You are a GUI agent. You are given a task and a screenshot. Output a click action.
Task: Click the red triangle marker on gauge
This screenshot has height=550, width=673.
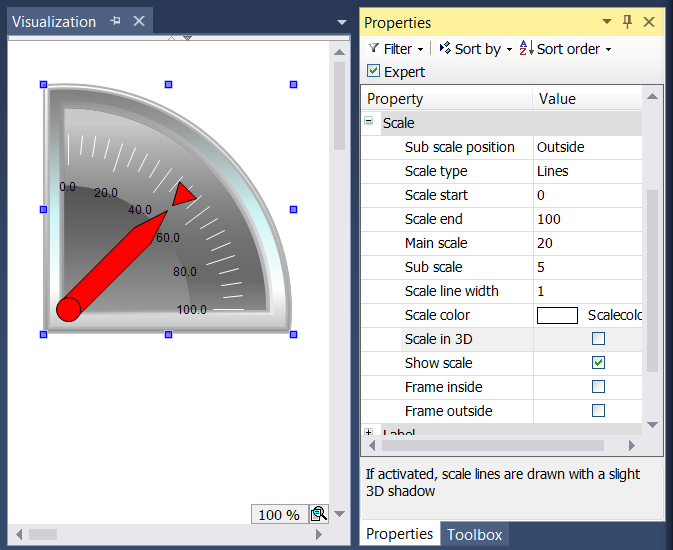click(x=183, y=194)
